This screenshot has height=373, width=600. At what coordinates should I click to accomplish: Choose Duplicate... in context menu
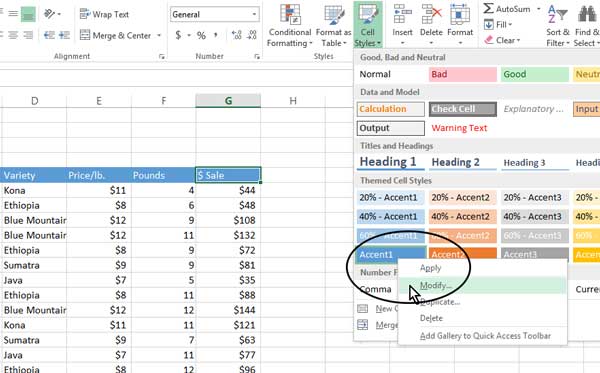pyautogui.click(x=440, y=302)
